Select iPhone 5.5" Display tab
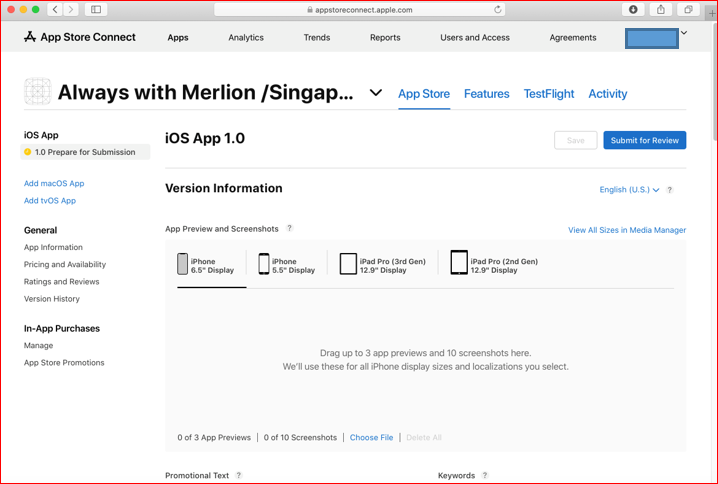The width and height of the screenshot is (718, 484). point(287,265)
